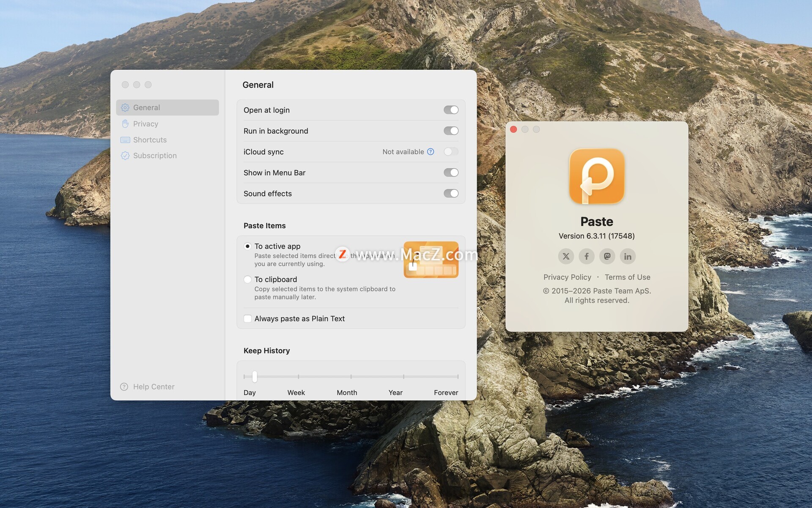Image resolution: width=812 pixels, height=508 pixels.
Task: Enable Always paste as Plain Text checkbox
Action: (248, 319)
